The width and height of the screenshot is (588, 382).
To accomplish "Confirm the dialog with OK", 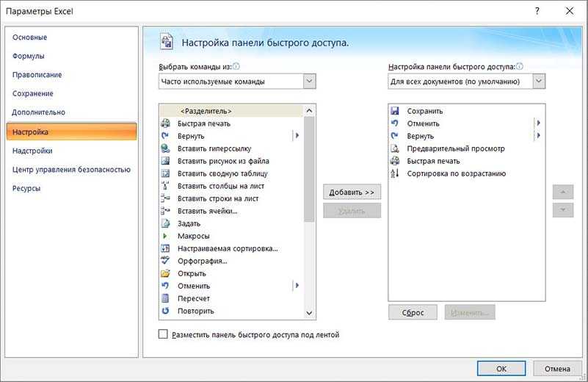I will (x=501, y=368).
